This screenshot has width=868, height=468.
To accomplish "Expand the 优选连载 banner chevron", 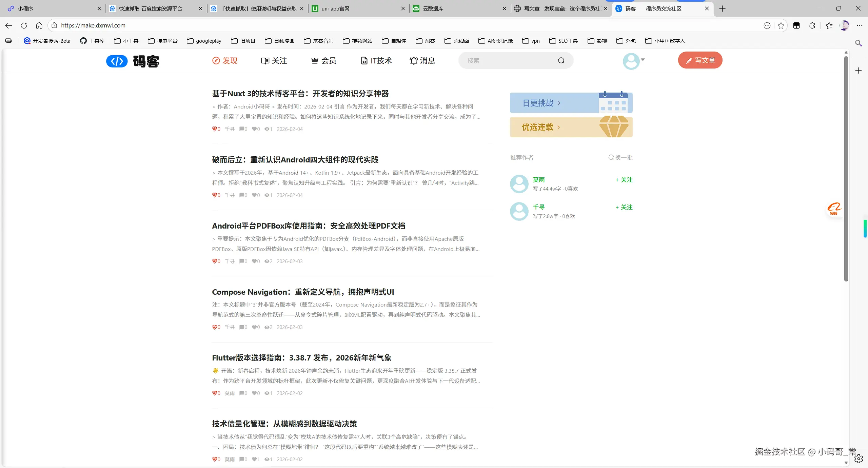I will coord(559,127).
